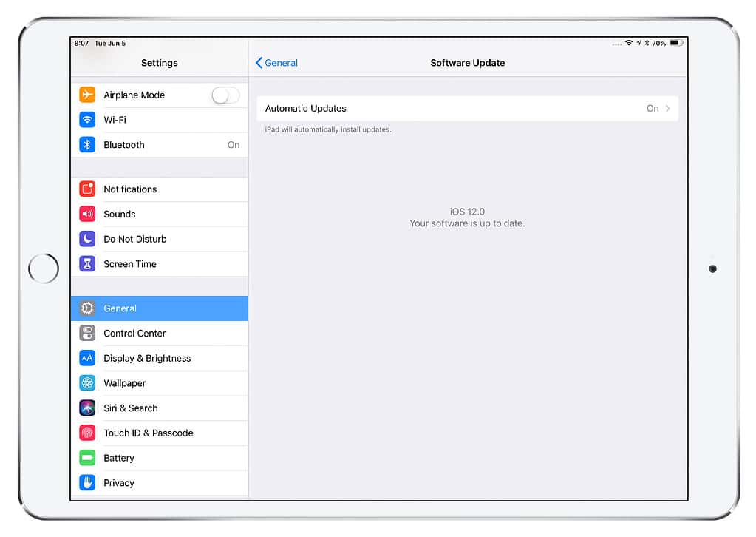This screenshot has height=537, width=756.
Task: Open Notifications via its red bell icon
Action: tap(87, 189)
